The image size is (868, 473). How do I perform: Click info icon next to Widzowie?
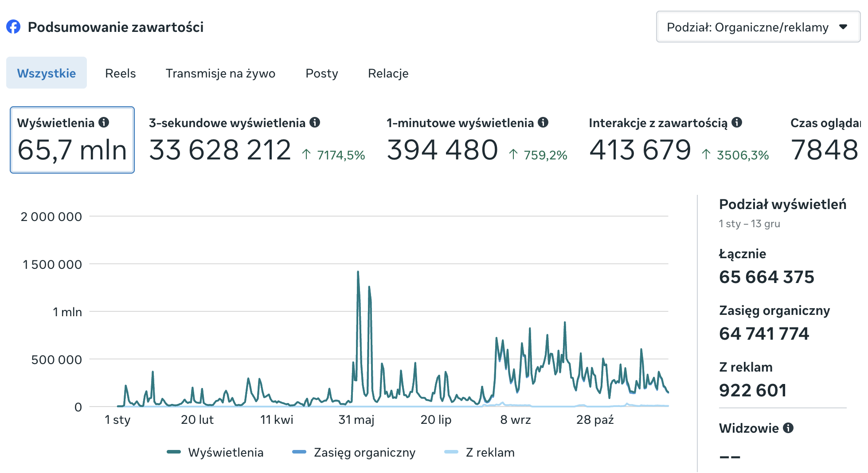pyautogui.click(x=788, y=428)
